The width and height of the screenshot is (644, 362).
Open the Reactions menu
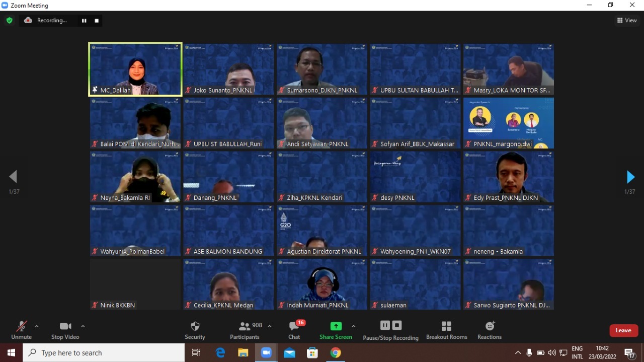point(490,330)
